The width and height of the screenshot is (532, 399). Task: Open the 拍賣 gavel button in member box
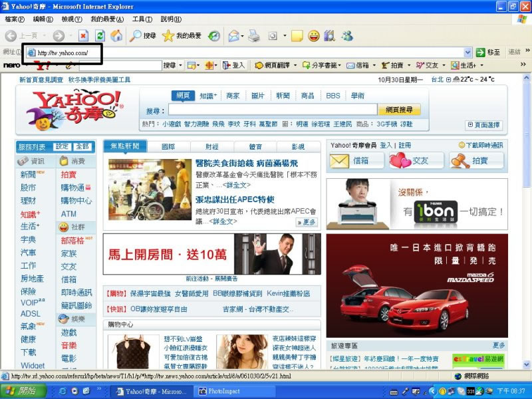coord(476,160)
